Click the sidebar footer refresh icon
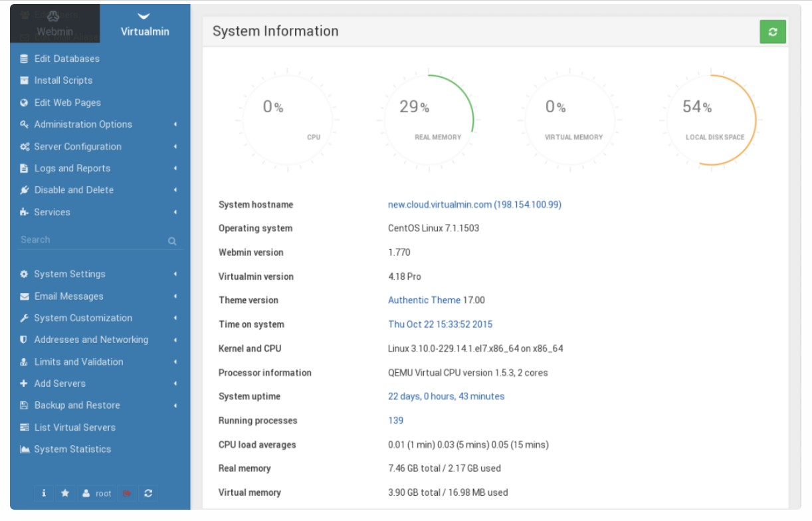The width and height of the screenshot is (812, 521). (x=148, y=493)
